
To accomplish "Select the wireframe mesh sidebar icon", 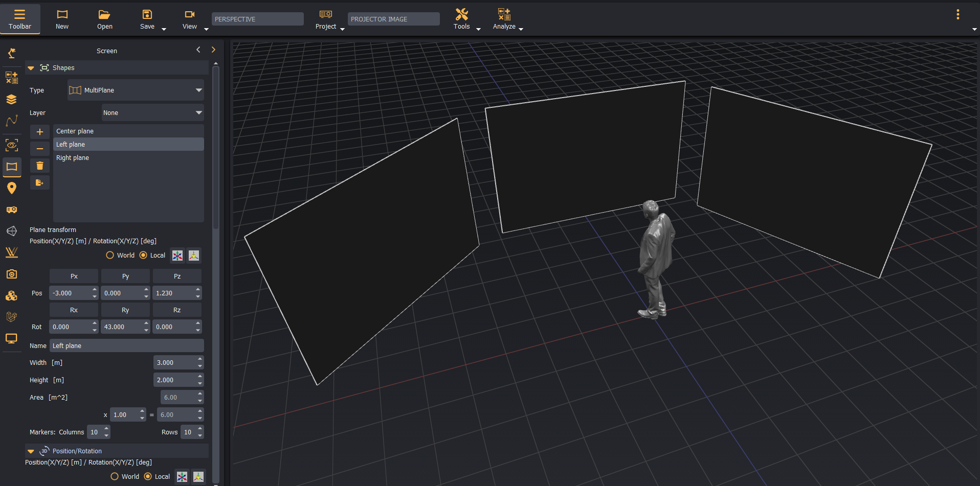I will click(12, 231).
